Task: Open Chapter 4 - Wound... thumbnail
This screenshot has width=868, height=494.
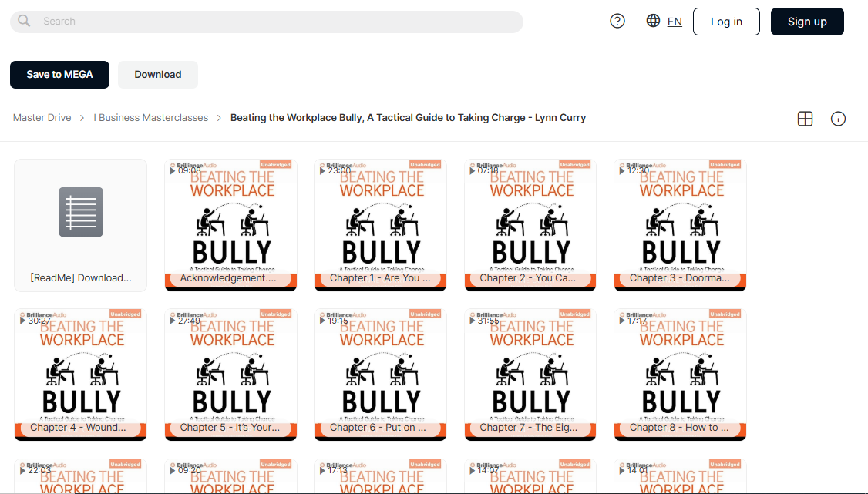Action: click(81, 375)
